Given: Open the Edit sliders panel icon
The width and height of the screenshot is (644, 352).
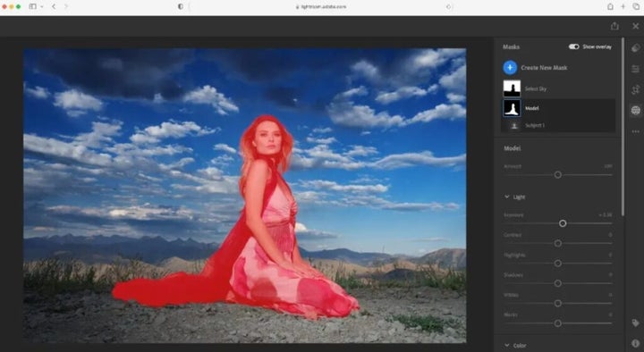Looking at the screenshot, I should pyautogui.click(x=636, y=69).
